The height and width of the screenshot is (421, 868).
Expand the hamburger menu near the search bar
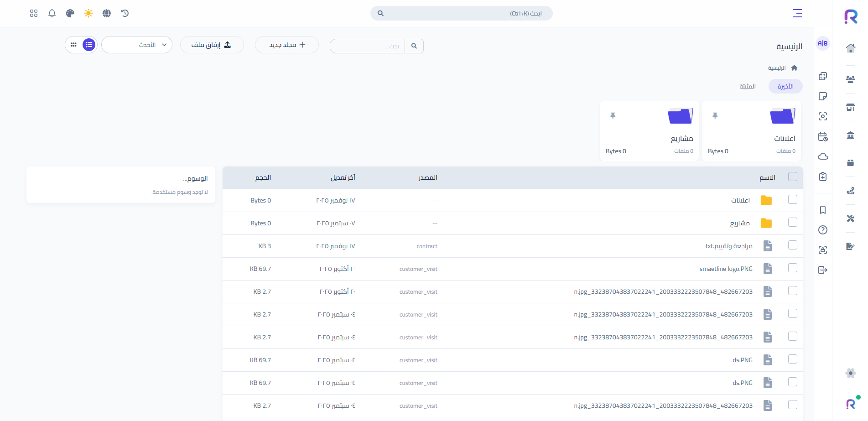tap(797, 13)
